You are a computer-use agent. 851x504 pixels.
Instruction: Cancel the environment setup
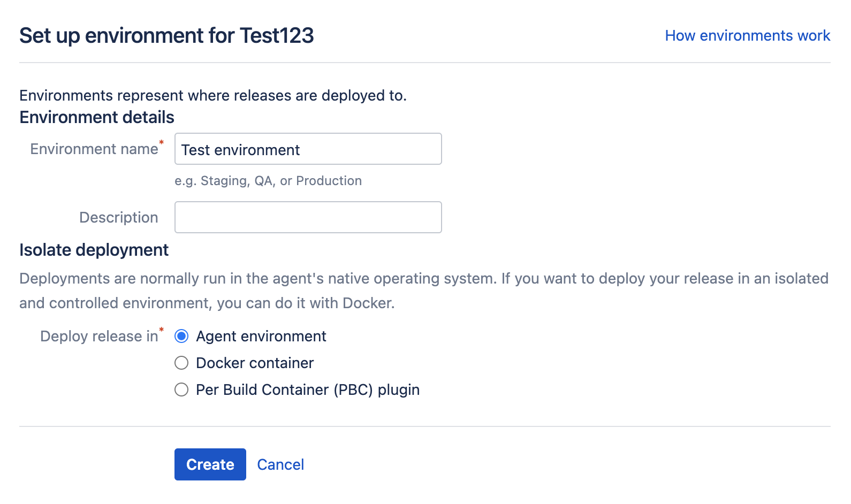(x=280, y=464)
